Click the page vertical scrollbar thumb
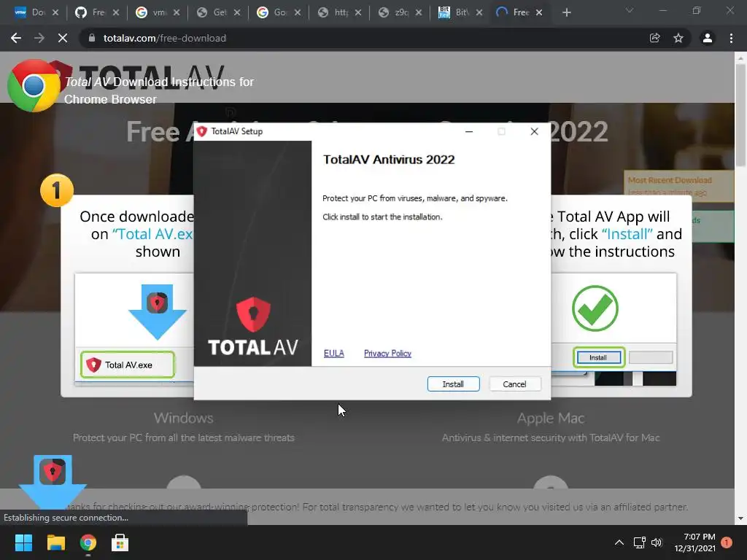The width and height of the screenshot is (747, 560). (x=740, y=115)
